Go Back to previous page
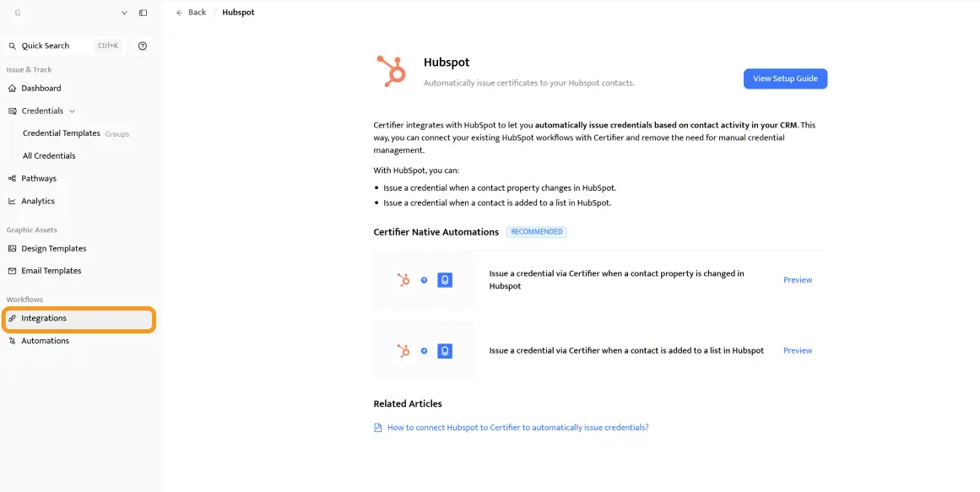This screenshot has width=980, height=492. tap(197, 13)
